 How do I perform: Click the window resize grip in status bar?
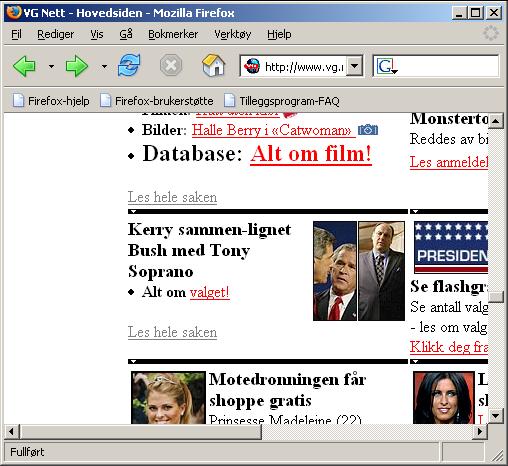click(498, 455)
